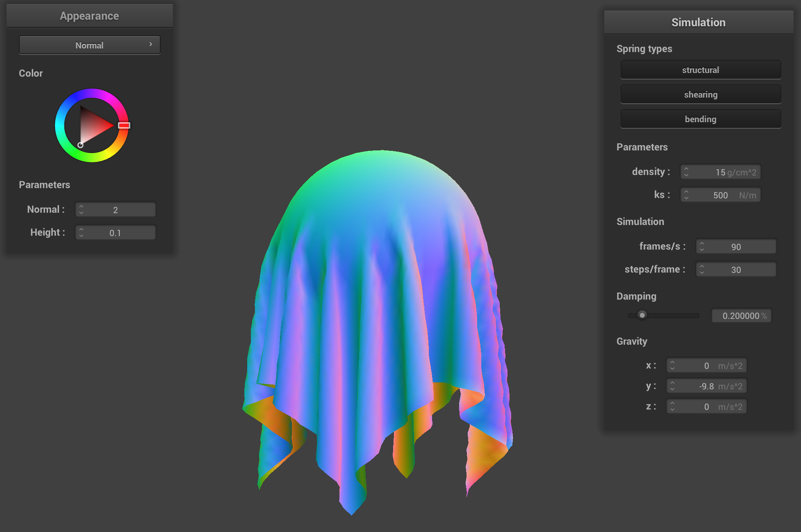Click the steps/frame stepper arrows

[x=702, y=269]
